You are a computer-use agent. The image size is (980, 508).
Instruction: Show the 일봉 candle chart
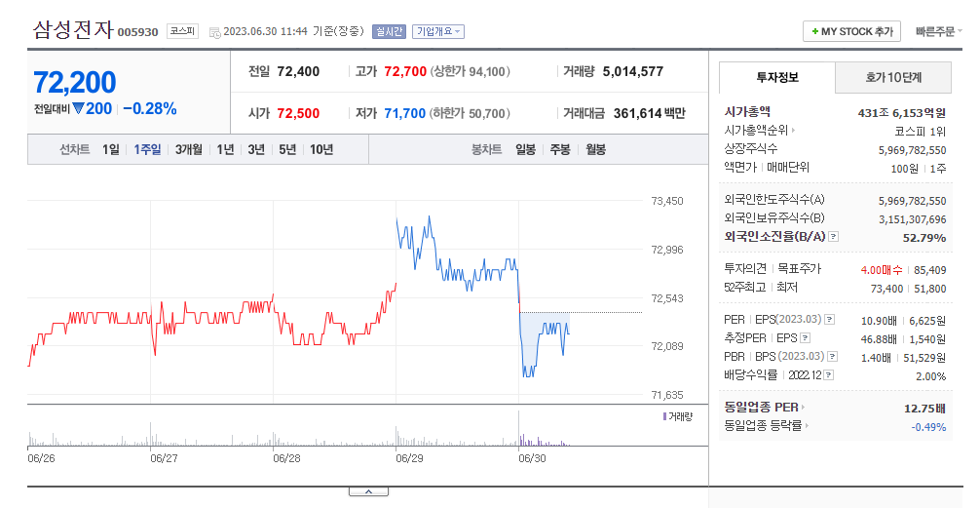click(526, 149)
